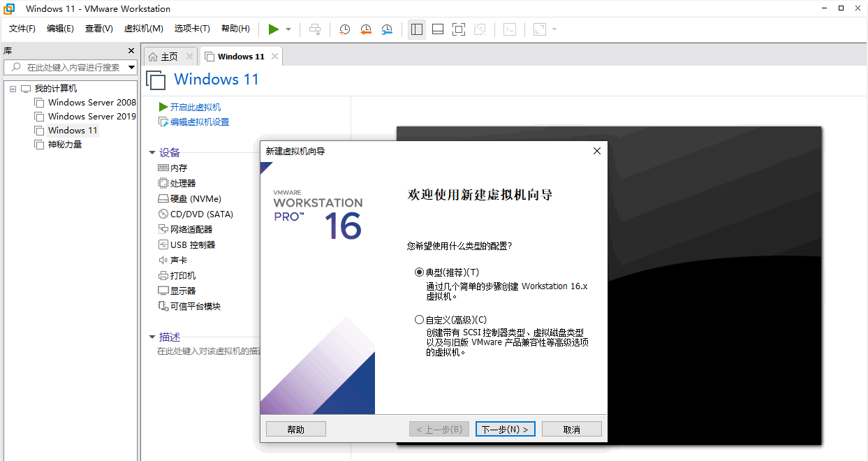
Task: Switch to the 主页 tab
Action: pos(163,57)
